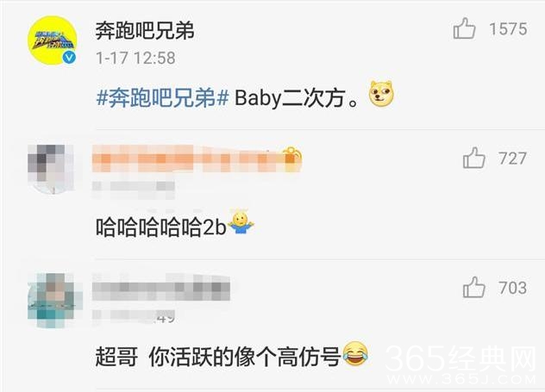Tap the thumbs-up beside 703
Screen dimensions: 545x392
[473, 287]
